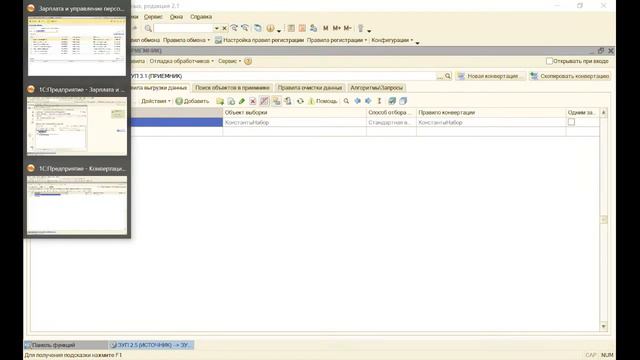Screen dimensions: 640x360
Task: Click the M+ memory button
Action: (336, 28)
